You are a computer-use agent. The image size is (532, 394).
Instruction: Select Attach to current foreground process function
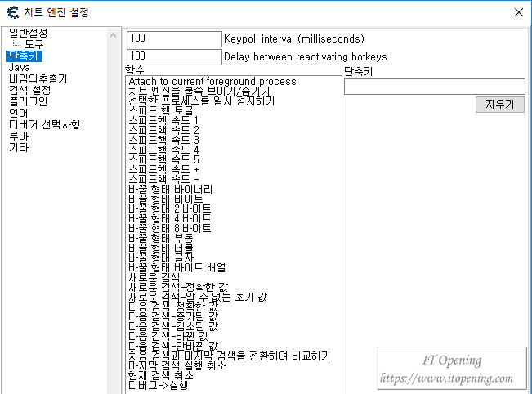(x=212, y=82)
